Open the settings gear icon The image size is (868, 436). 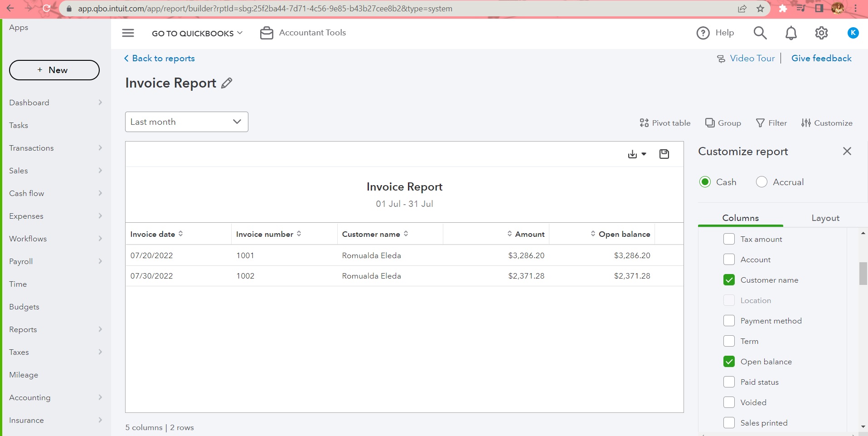(821, 33)
